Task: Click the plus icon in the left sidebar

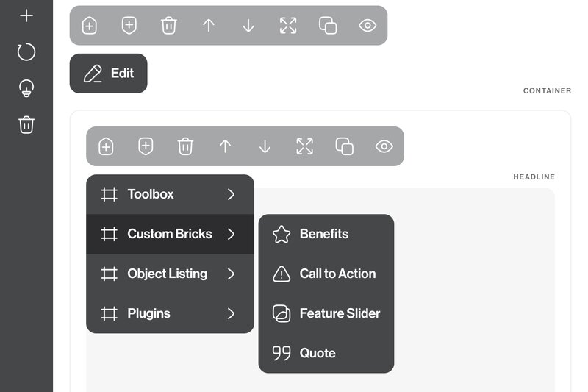Action: (x=26, y=15)
